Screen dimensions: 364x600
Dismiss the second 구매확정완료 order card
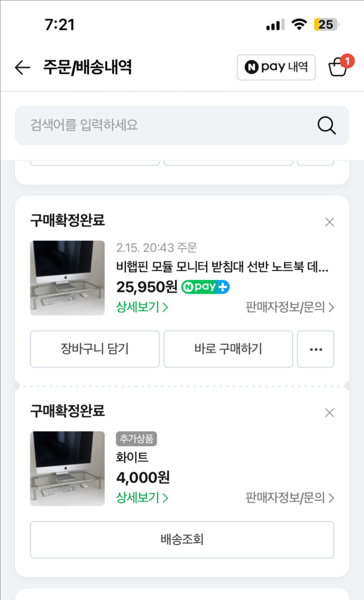click(329, 412)
